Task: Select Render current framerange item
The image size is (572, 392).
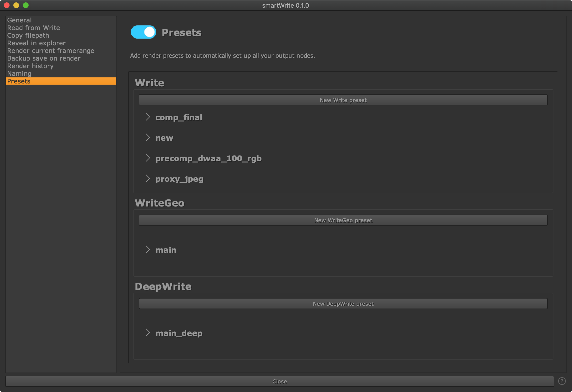Action: (51, 51)
